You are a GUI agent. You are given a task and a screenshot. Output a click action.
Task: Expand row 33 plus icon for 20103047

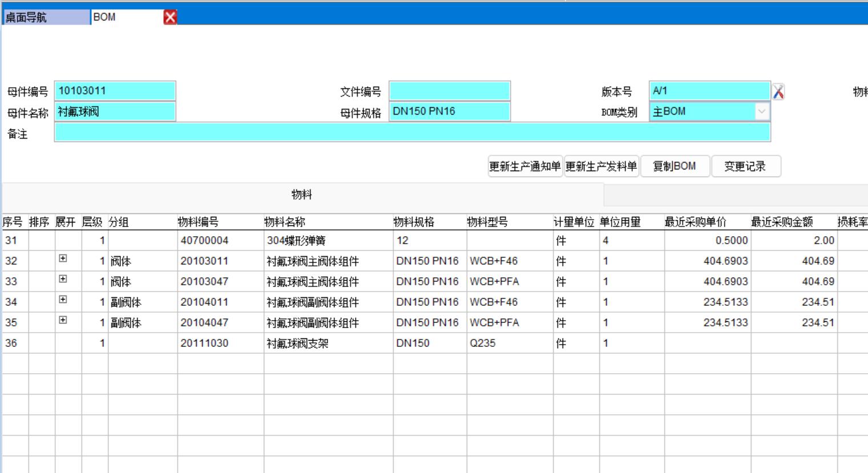63,279
